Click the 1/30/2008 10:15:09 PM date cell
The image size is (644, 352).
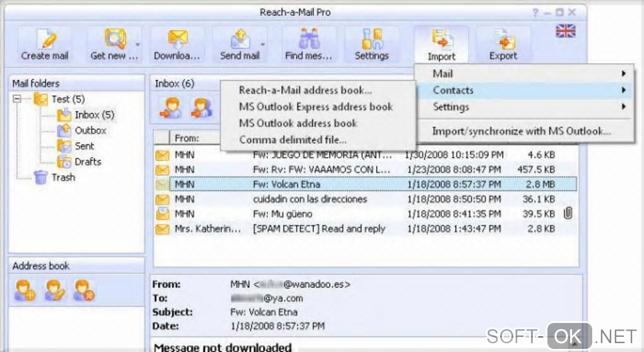click(x=454, y=155)
